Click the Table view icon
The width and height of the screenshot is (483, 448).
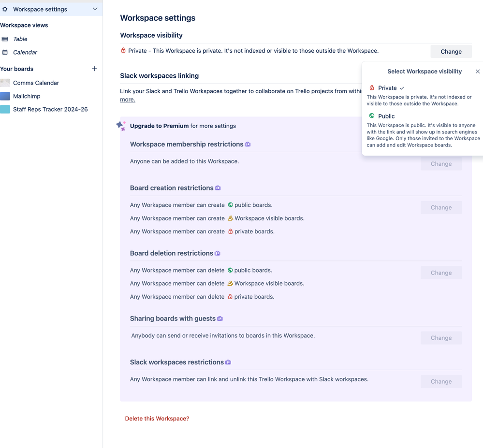tap(5, 39)
